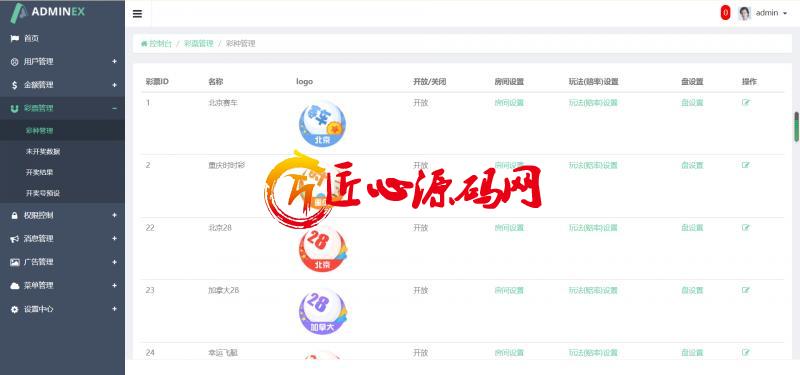Edit the 加拿大28 row via edit icon

point(746,290)
